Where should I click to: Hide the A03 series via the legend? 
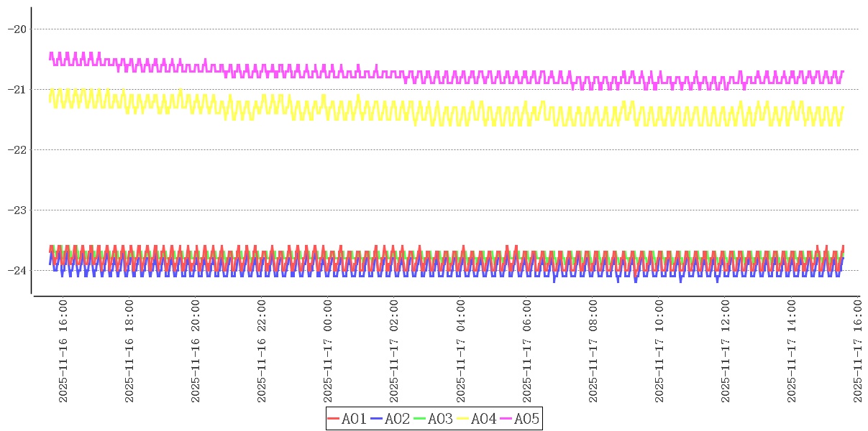(x=434, y=419)
